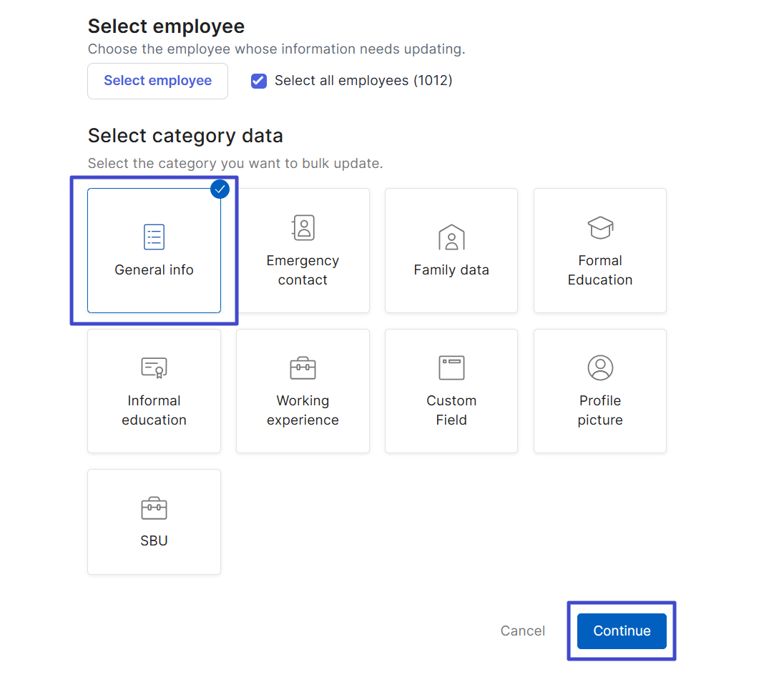This screenshot has width=784, height=682.
Task: Uncheck Select all employees (1012)
Action: [x=258, y=81]
